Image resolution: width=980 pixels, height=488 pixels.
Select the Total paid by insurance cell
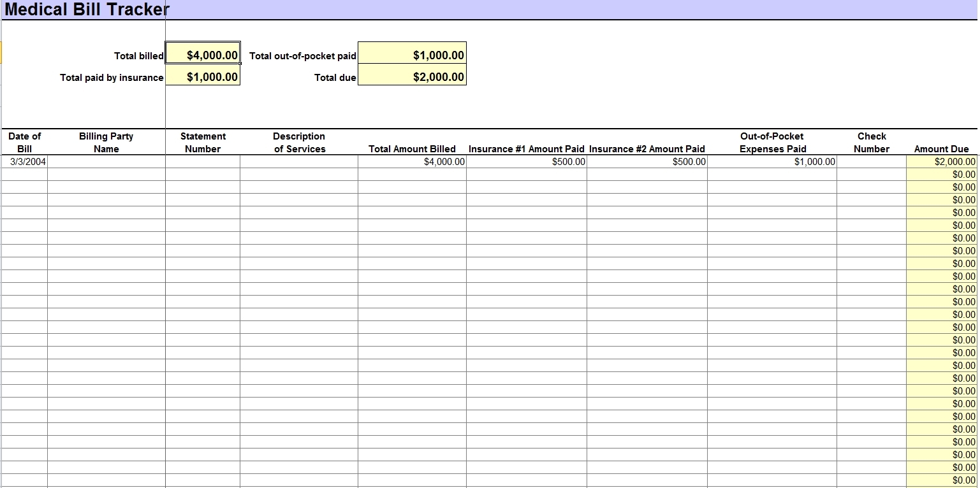pos(203,77)
